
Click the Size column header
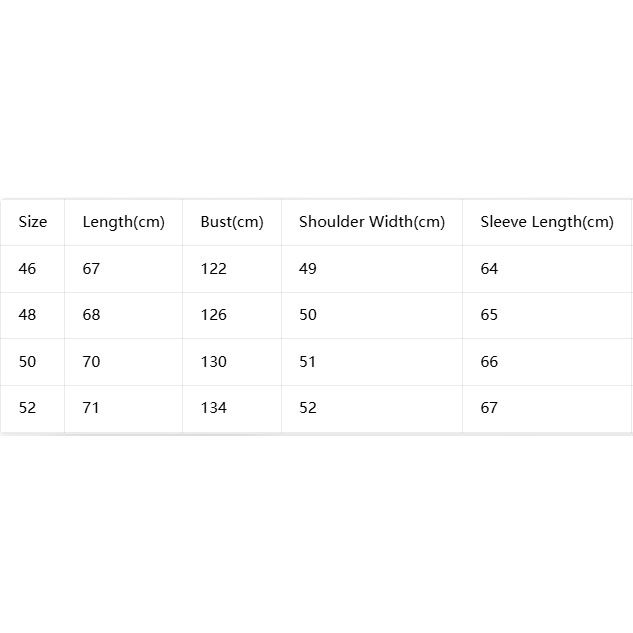[x=33, y=222]
